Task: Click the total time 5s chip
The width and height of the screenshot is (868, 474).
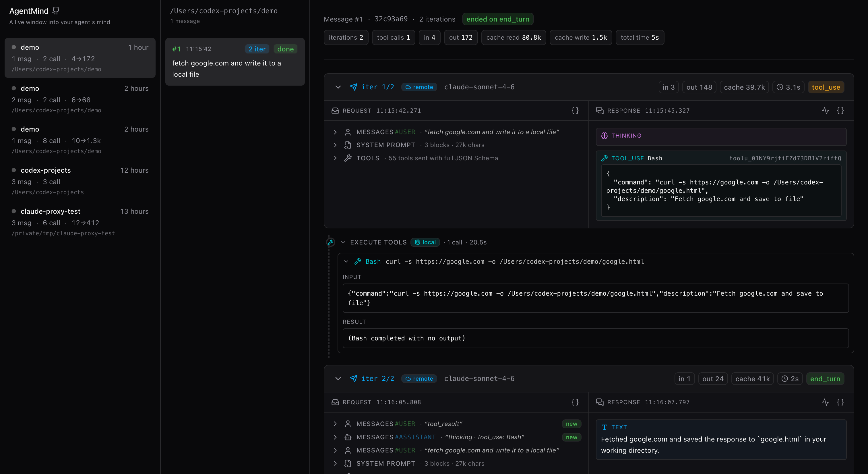Action: pos(640,37)
